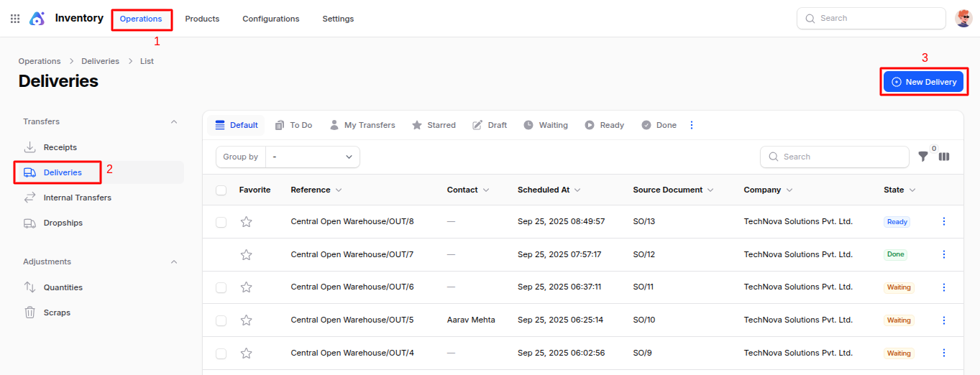Click the user avatar in top bar

point(963,19)
